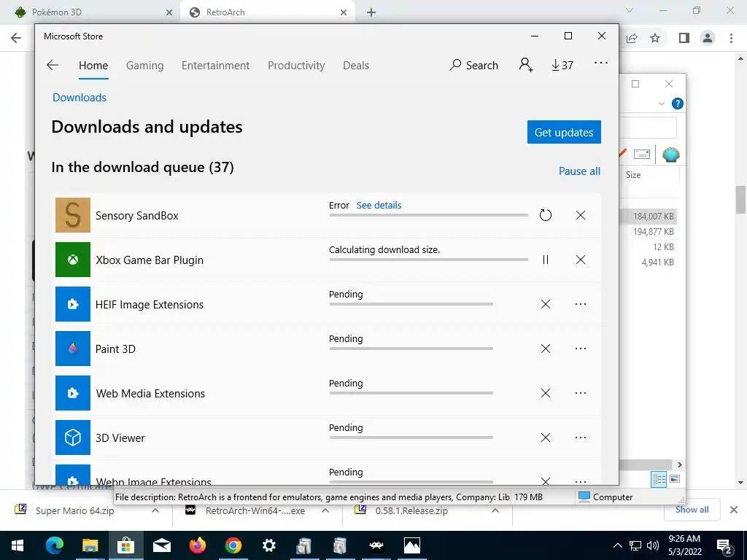747x560 pixels.
Task: Open a new Chrome tab
Action: [371, 12]
